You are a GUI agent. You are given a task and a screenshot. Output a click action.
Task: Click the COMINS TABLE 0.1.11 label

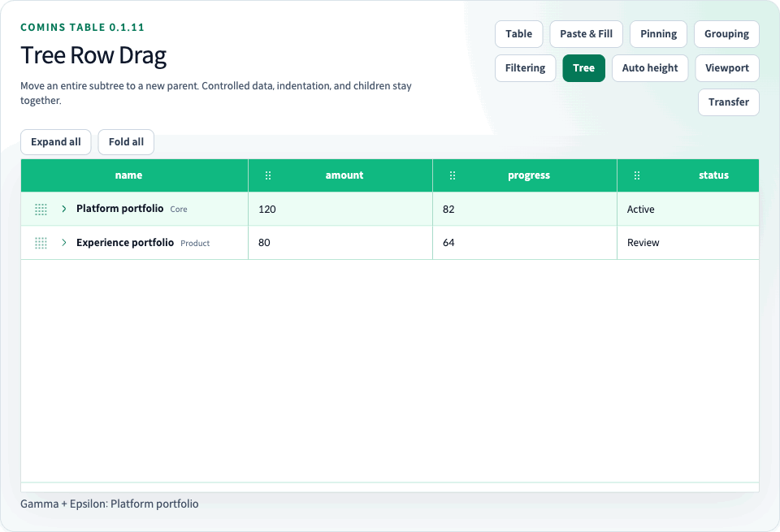coord(83,28)
